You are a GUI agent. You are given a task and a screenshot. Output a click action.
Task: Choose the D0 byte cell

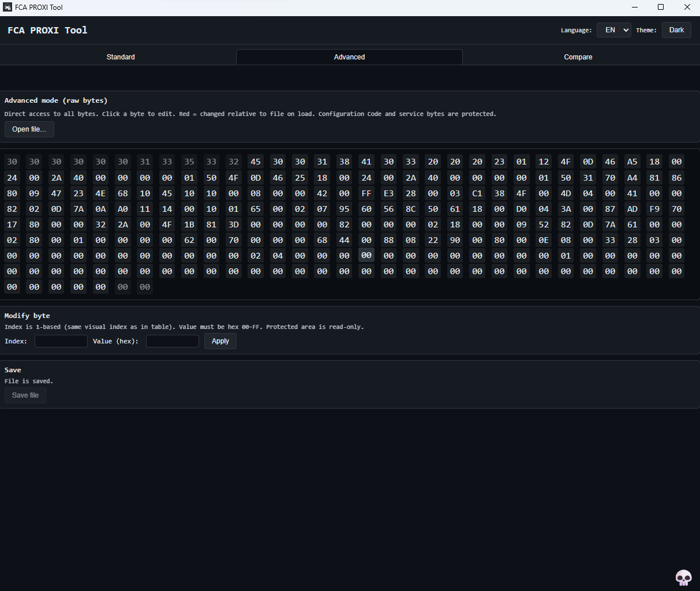click(x=522, y=209)
